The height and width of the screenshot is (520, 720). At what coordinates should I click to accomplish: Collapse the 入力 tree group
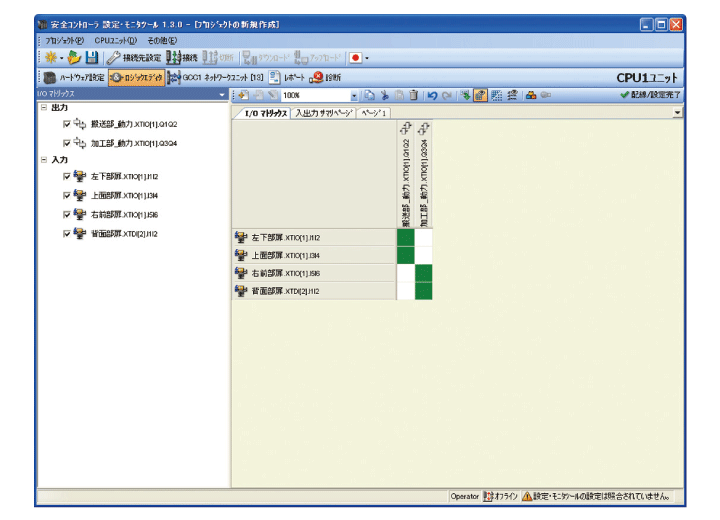[44, 159]
